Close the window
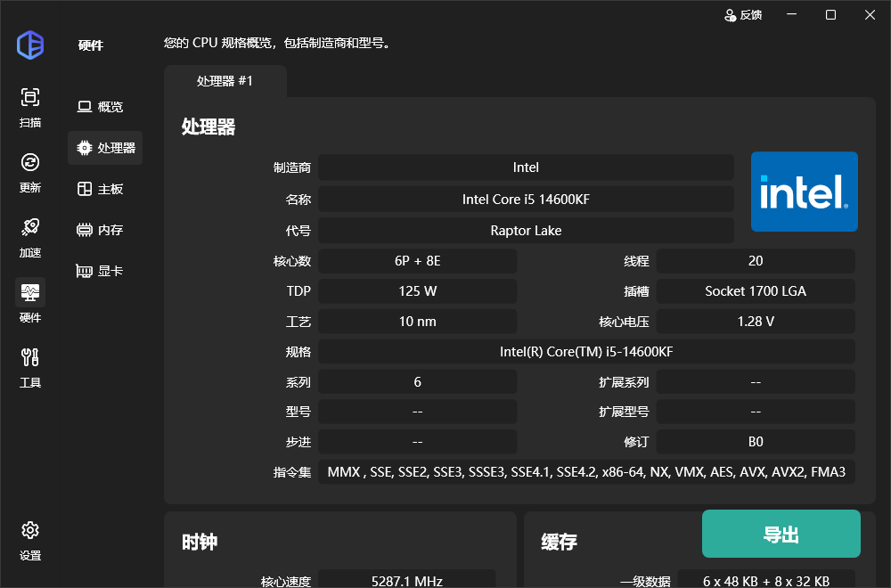The image size is (891, 588). tap(870, 15)
